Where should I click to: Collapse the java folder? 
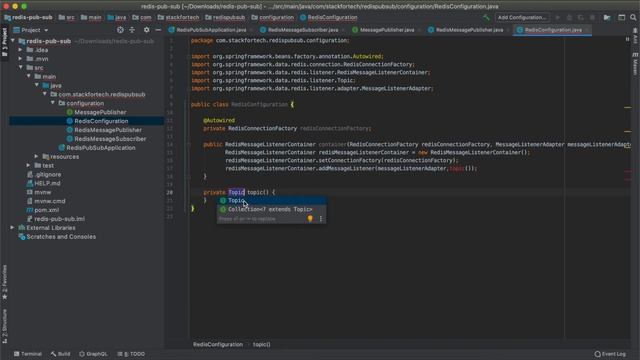tap(37, 85)
